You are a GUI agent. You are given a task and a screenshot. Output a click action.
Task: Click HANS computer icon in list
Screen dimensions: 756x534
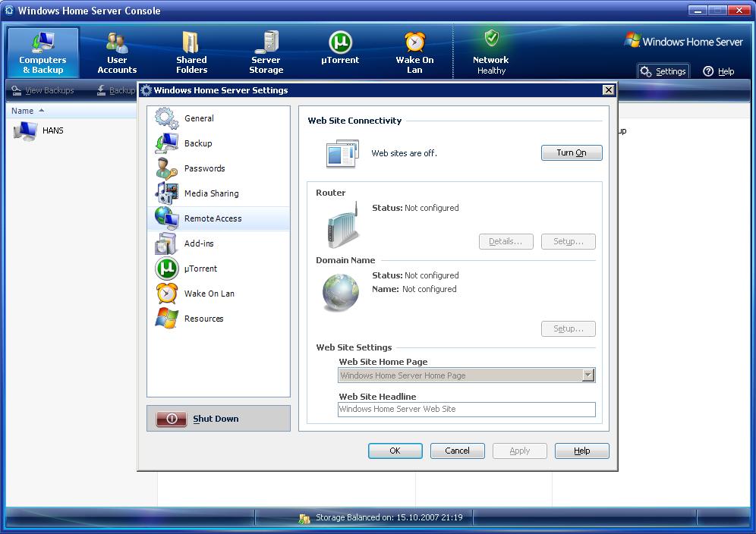[25, 130]
